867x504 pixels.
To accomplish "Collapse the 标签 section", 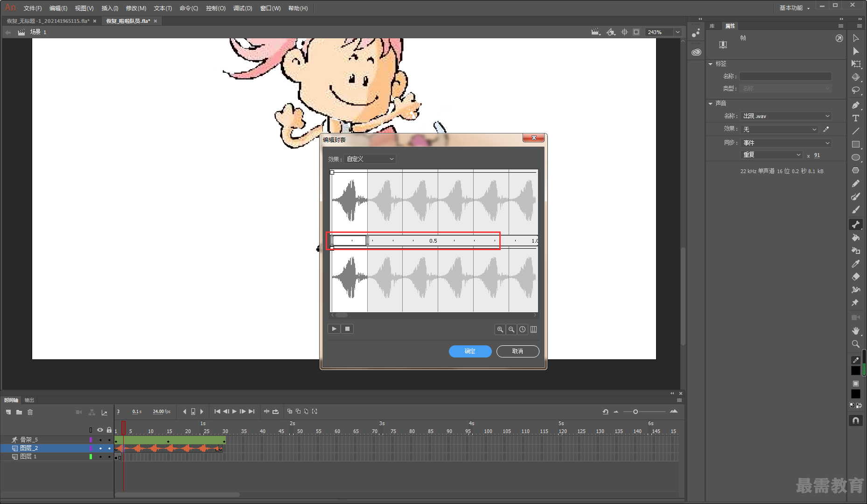I will [x=710, y=64].
